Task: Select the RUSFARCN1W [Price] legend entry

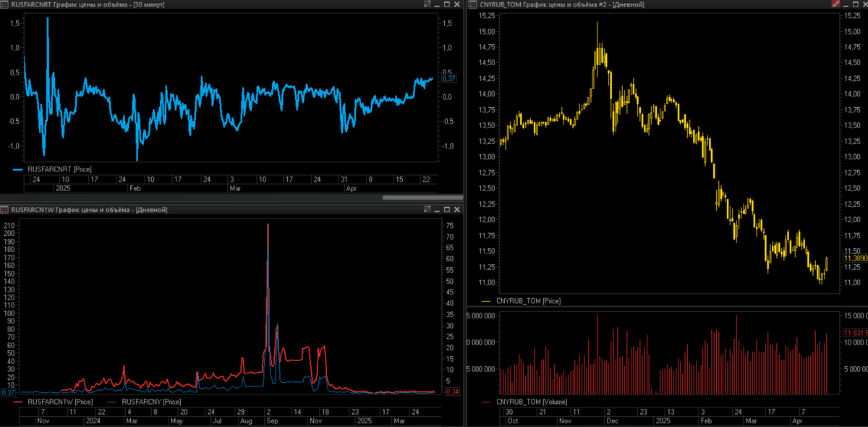Action: tap(53, 402)
